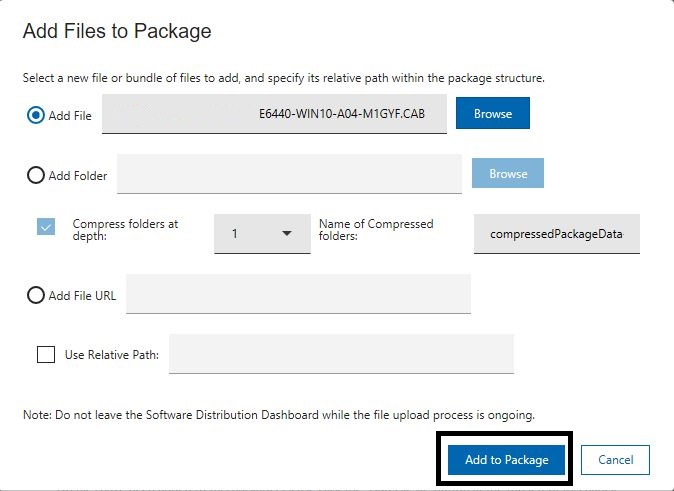This screenshot has height=491, width=674.
Task: Focus the Add Folder path field
Action: pyautogui.click(x=289, y=174)
